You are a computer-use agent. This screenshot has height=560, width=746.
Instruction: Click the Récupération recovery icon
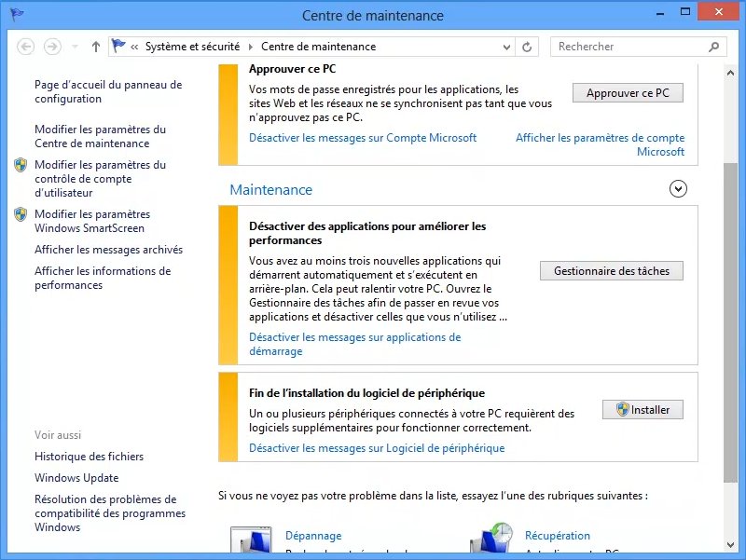click(490, 540)
